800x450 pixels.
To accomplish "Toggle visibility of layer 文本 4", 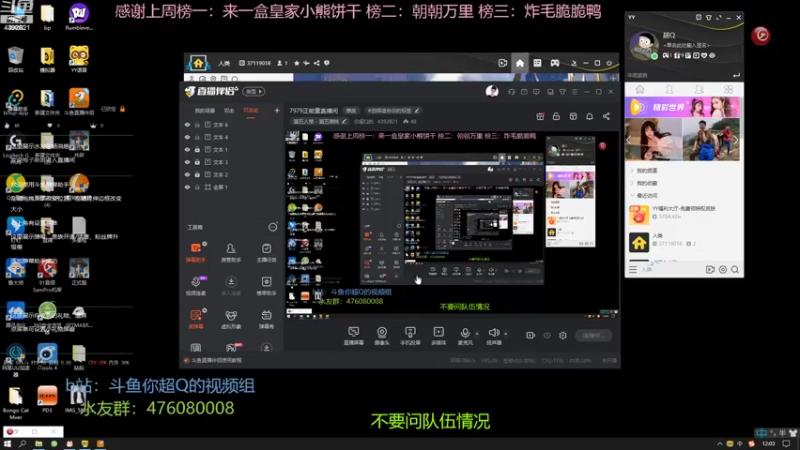I will (x=187, y=137).
